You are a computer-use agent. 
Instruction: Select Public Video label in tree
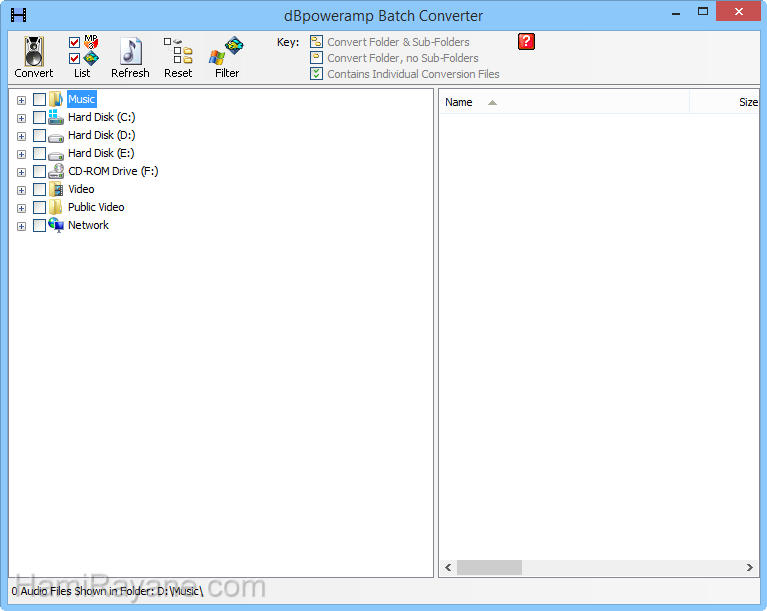point(96,207)
